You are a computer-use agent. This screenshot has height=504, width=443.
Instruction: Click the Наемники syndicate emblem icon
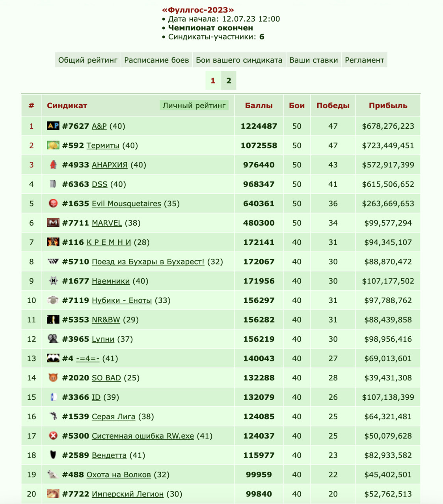tap(53, 281)
